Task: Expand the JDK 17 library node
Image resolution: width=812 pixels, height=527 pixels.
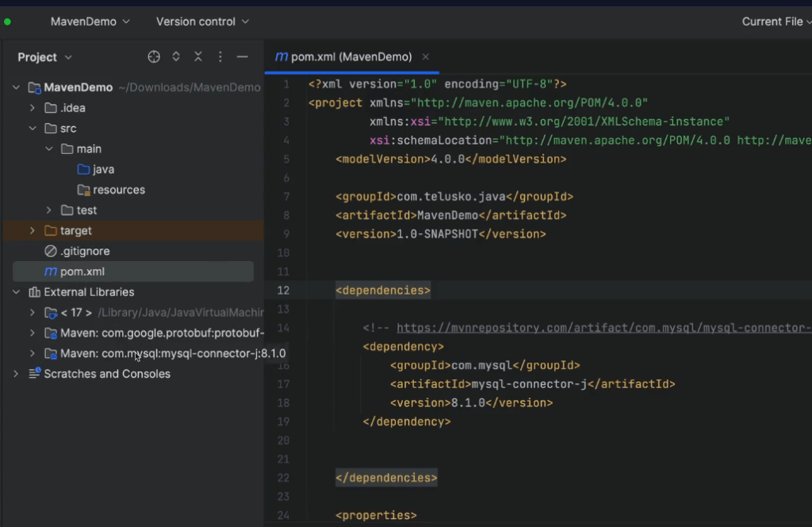Action: tap(32, 313)
